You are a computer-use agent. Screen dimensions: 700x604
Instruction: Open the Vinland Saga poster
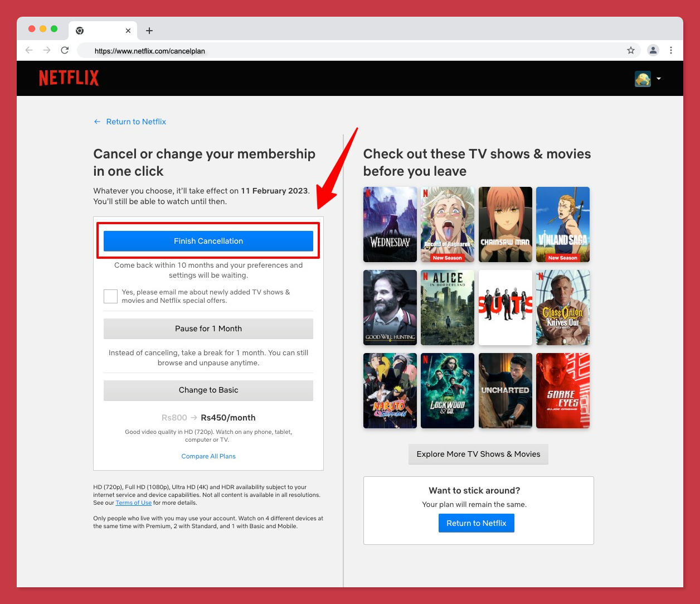pyautogui.click(x=563, y=224)
